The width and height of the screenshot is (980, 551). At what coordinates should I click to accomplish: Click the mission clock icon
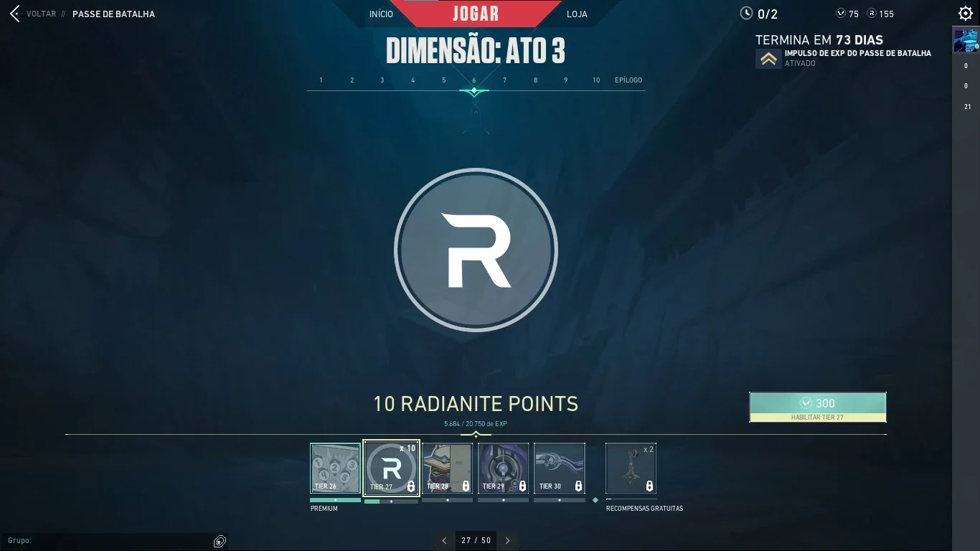coord(747,13)
